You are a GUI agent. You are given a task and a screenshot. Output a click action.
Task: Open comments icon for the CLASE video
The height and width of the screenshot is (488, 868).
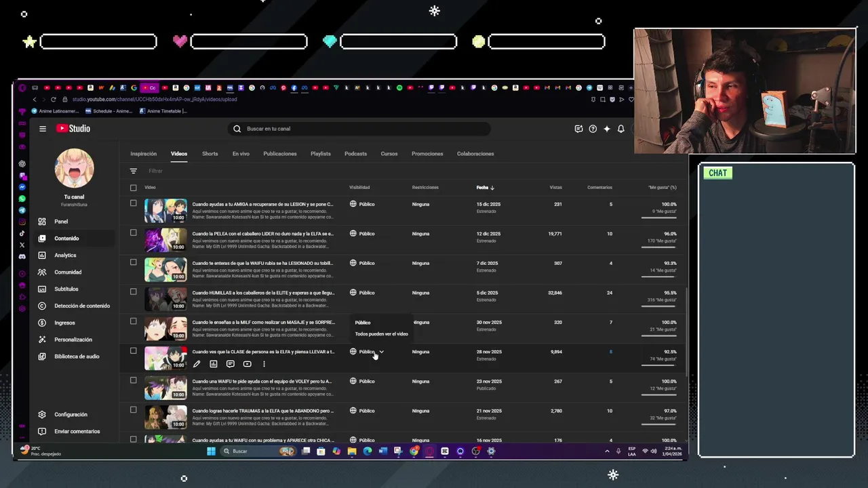pos(231,364)
